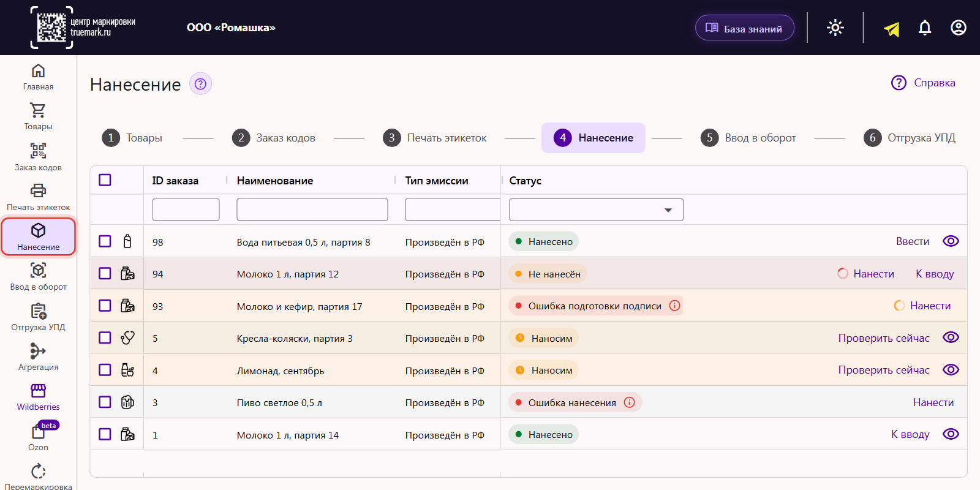Image resolution: width=980 pixels, height=490 pixels.
Task: Select checkbox for order 94
Action: pos(105,273)
